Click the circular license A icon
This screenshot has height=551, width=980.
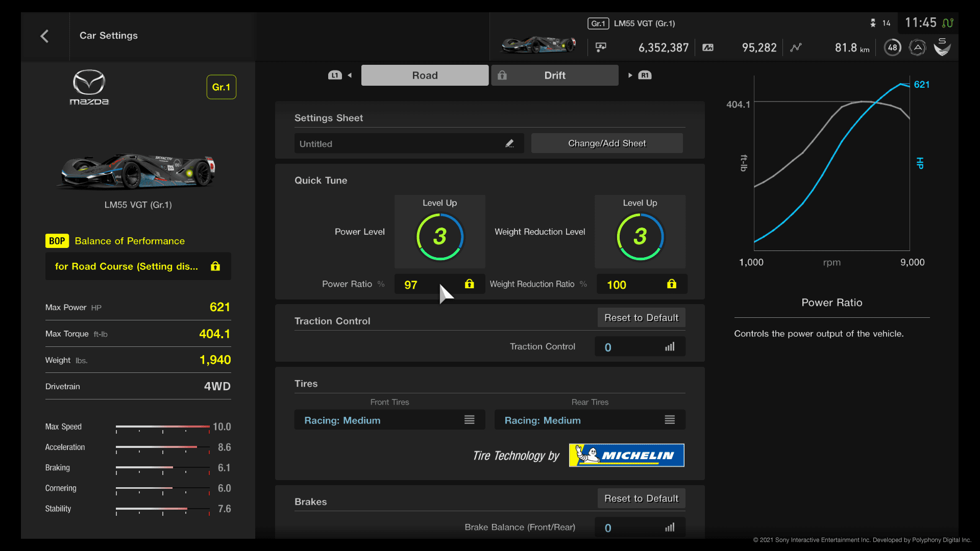click(917, 47)
